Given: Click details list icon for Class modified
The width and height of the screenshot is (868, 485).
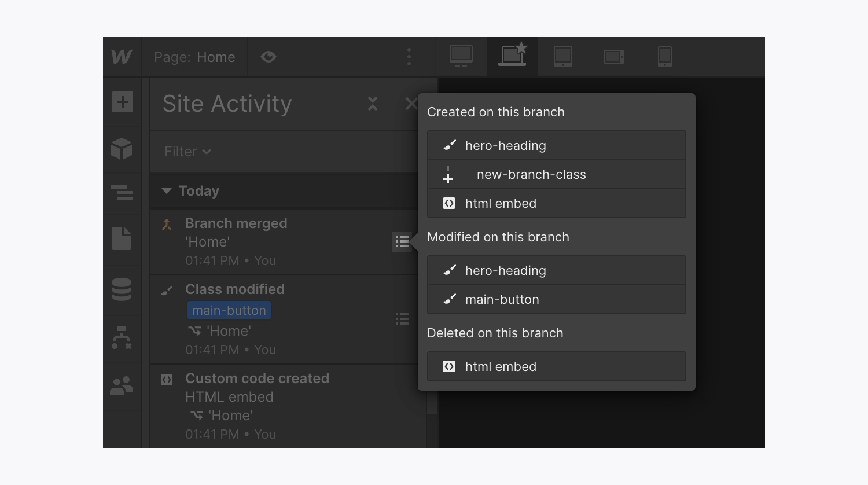Looking at the screenshot, I should pyautogui.click(x=402, y=319).
